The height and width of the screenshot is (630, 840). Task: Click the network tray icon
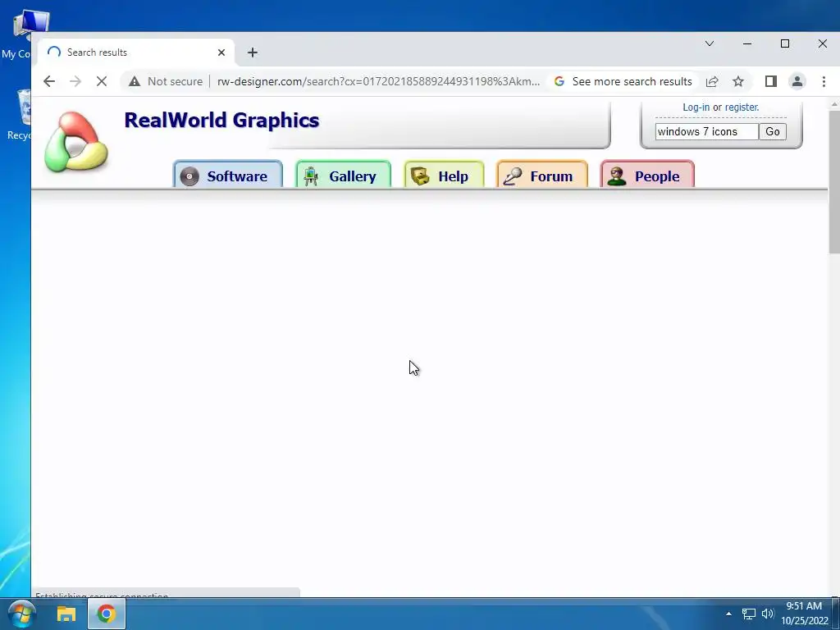(x=748, y=614)
